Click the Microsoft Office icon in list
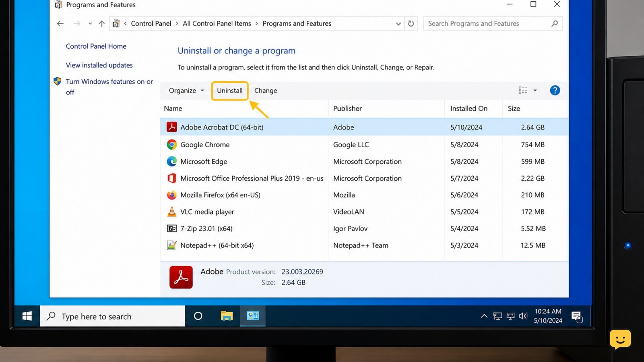The height and width of the screenshot is (362, 644). click(172, 178)
